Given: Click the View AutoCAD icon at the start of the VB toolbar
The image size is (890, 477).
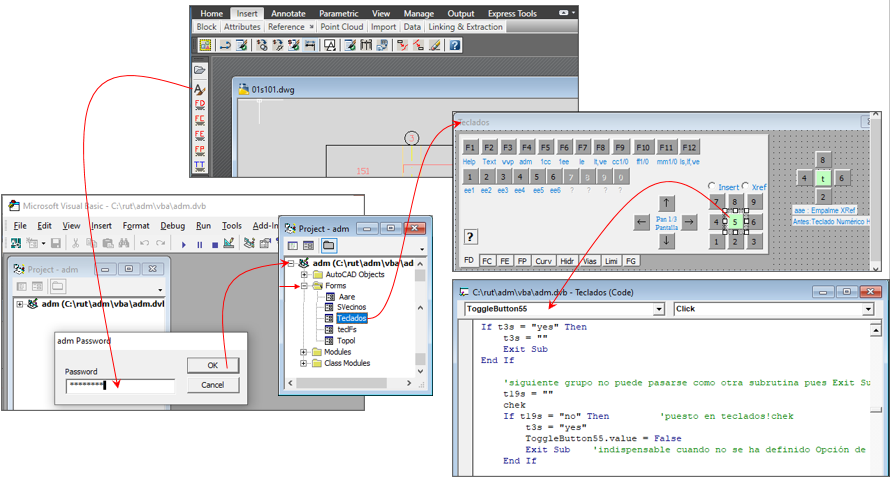Looking at the screenshot, I should [16, 244].
